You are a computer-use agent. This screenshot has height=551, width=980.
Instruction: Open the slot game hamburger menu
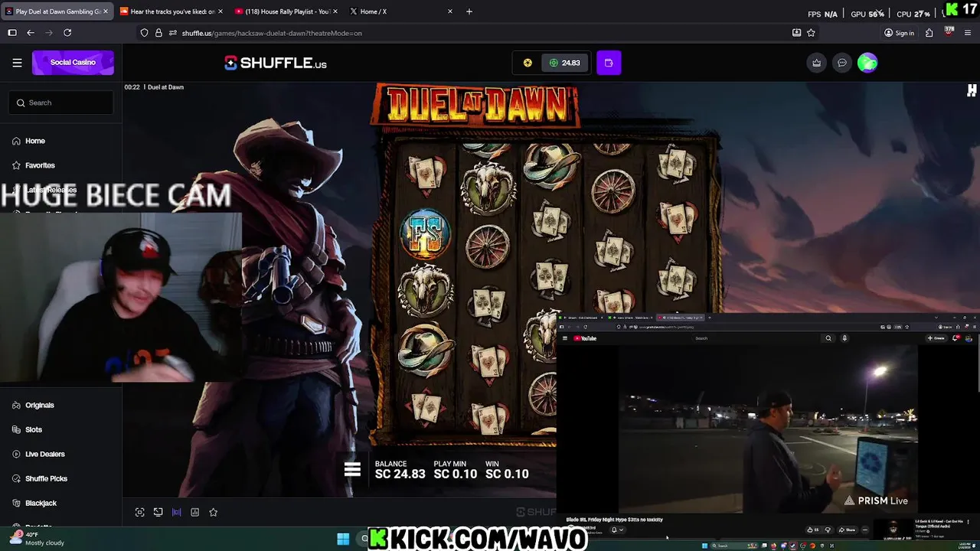352,470
